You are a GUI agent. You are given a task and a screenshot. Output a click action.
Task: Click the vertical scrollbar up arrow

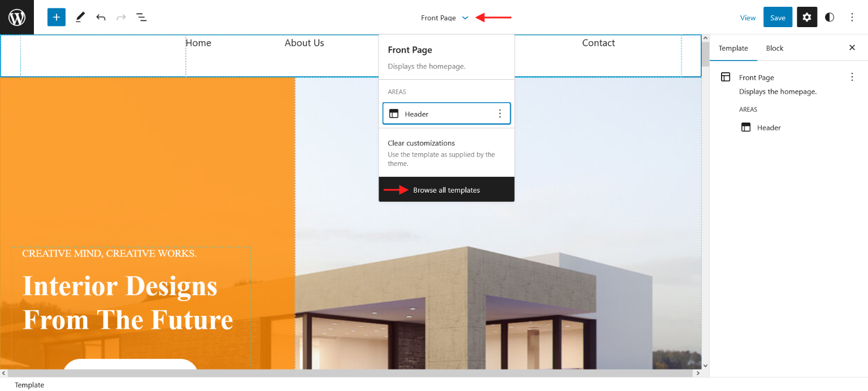point(705,39)
